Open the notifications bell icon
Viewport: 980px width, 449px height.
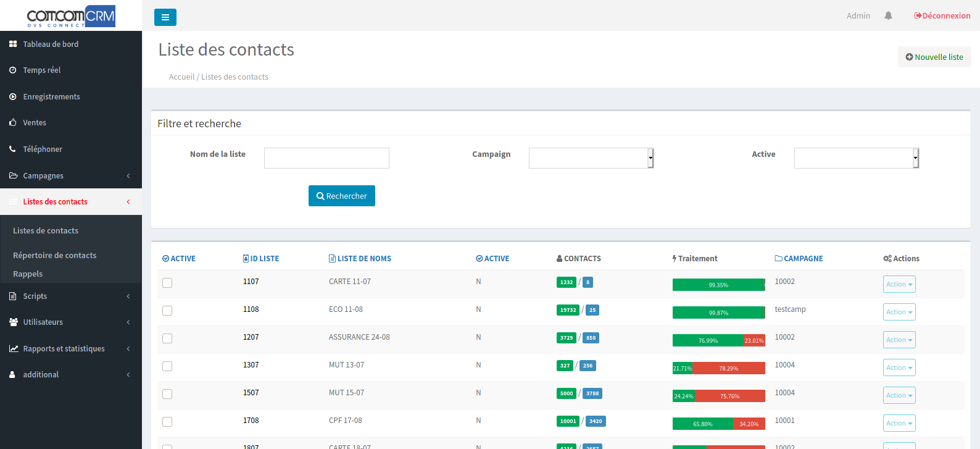click(888, 16)
